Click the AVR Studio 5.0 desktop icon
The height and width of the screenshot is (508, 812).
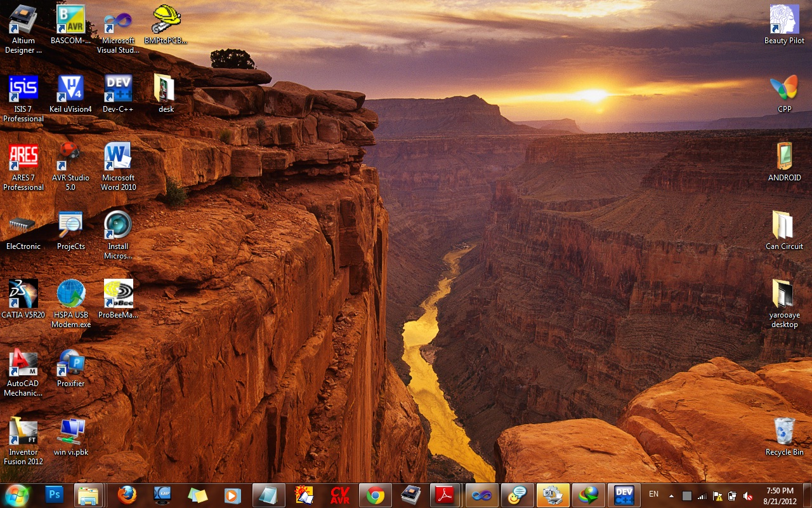tap(70, 167)
